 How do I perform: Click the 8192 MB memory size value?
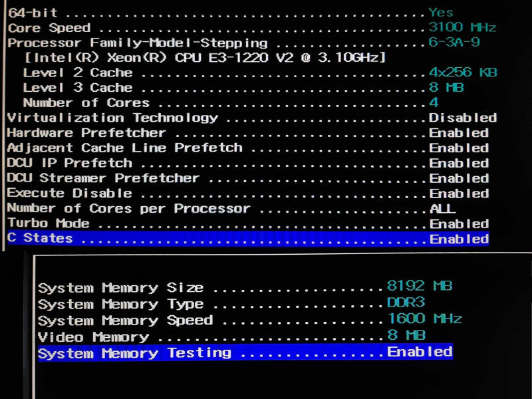420,285
